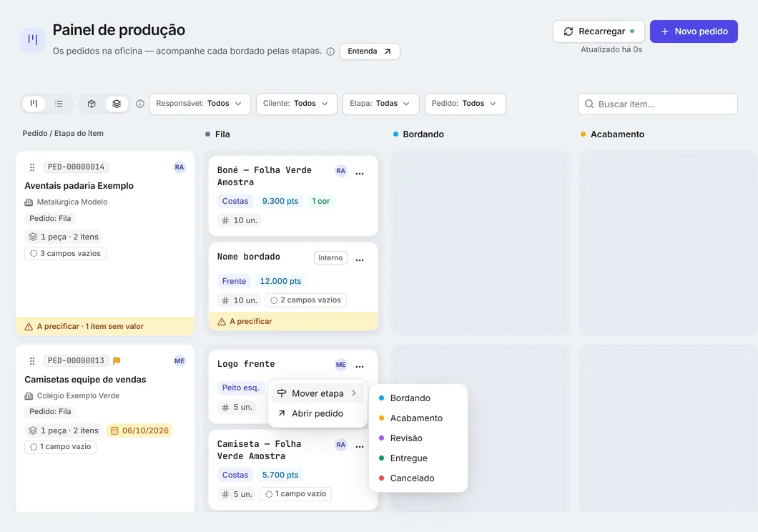Move item to Bordando stage
This screenshot has height=532, width=758.
418,398
